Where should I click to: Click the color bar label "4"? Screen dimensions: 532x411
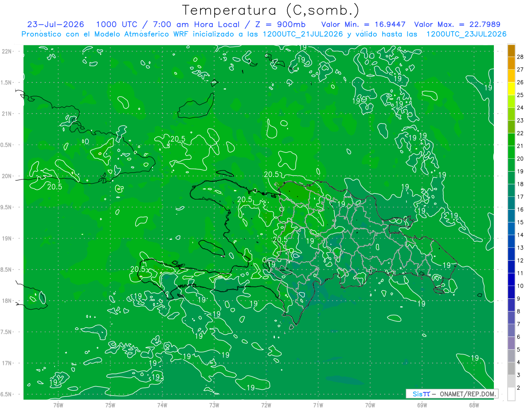[x=519, y=362]
